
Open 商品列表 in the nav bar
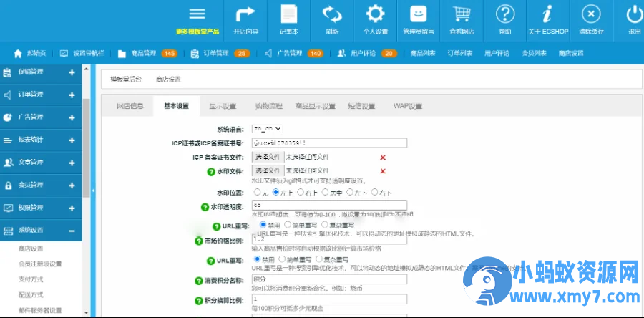pos(423,54)
